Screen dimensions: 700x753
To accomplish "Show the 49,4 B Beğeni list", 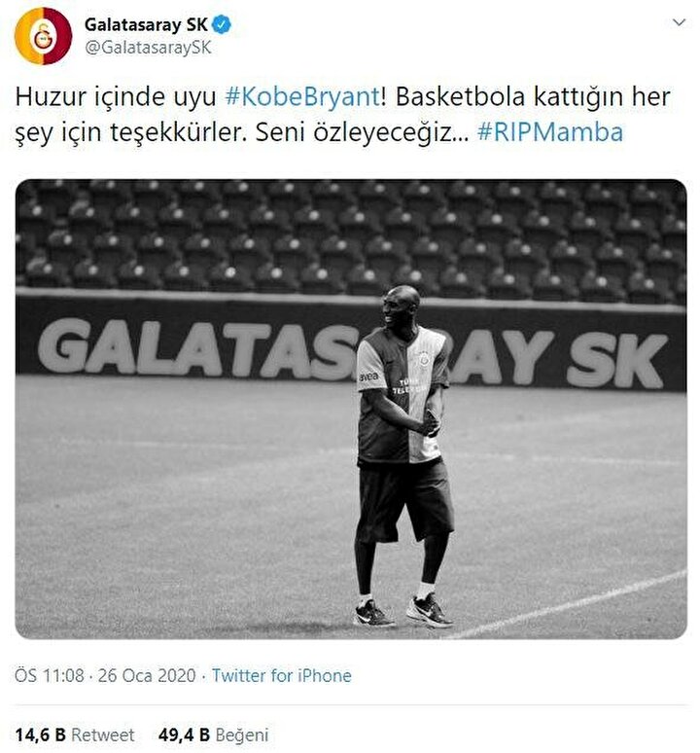I will point(213,735).
